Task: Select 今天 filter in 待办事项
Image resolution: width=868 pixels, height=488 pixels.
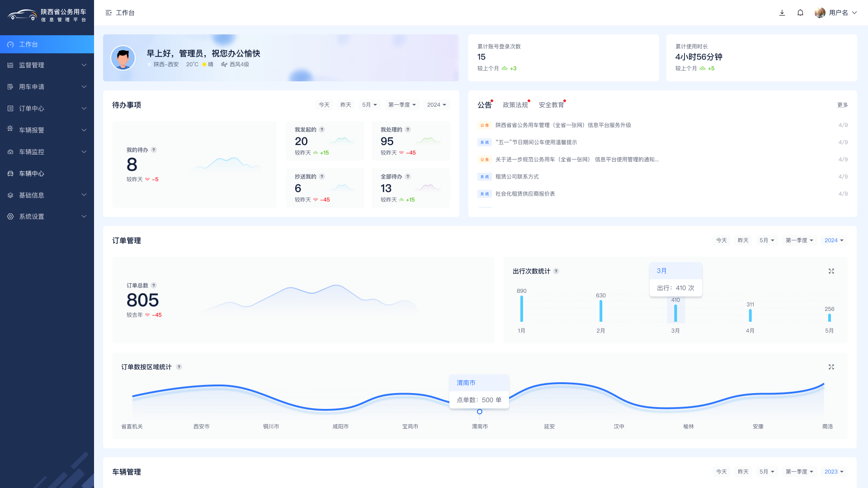Action: tap(324, 105)
